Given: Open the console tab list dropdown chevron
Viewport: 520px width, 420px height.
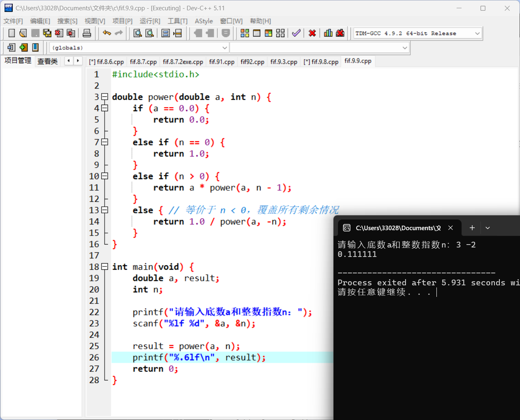Looking at the screenshot, I should 487,228.
